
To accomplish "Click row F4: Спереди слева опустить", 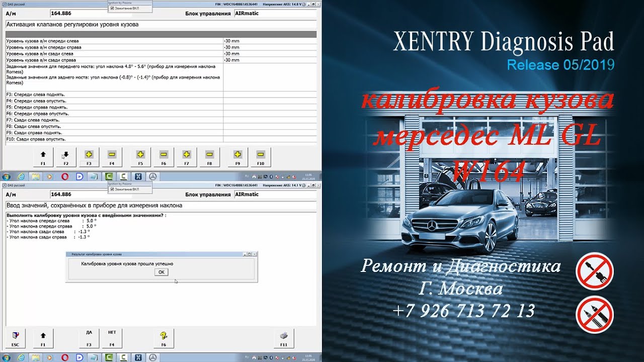I will [160, 101].
